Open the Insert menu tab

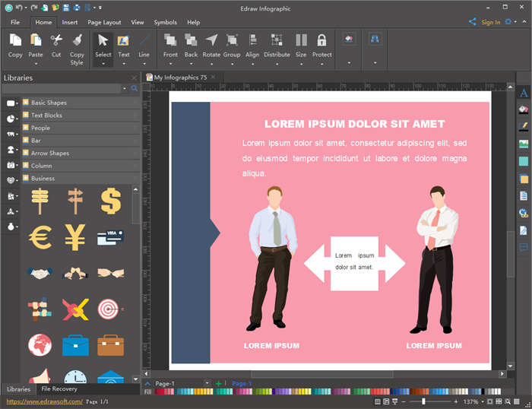tap(70, 23)
